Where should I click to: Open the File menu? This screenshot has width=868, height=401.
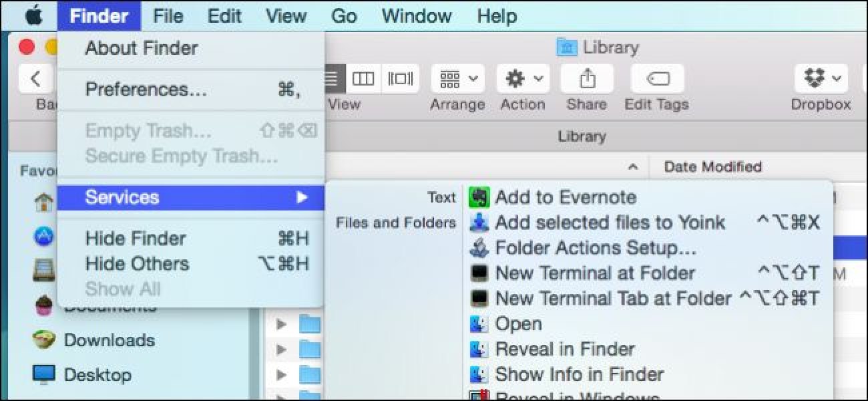click(x=168, y=15)
